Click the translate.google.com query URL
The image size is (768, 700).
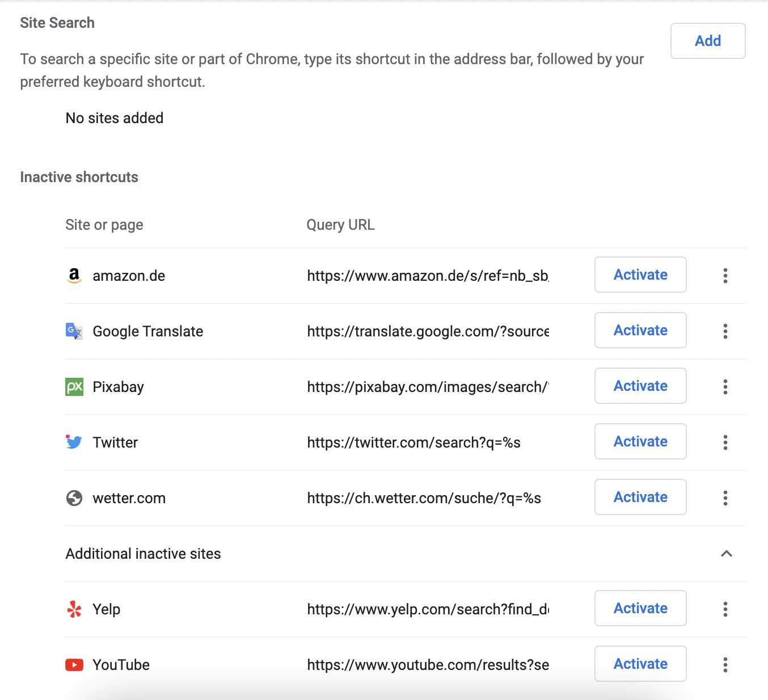tap(428, 331)
